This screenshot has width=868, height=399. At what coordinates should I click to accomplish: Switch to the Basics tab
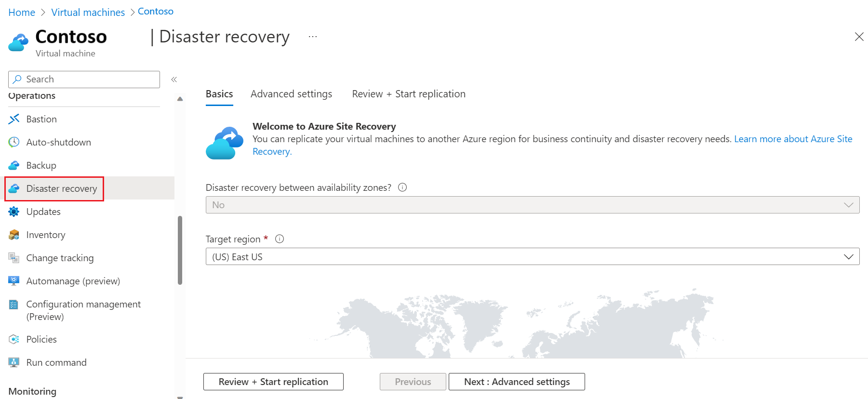pos(219,94)
